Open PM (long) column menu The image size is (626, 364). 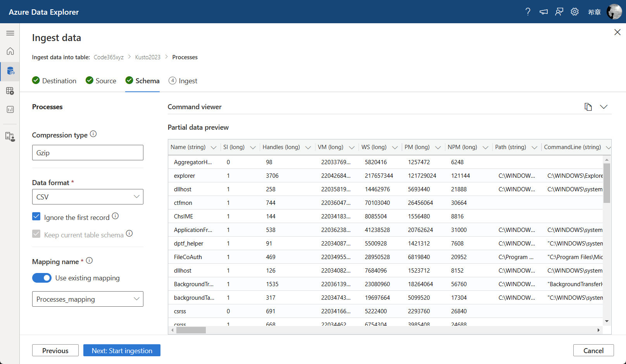click(438, 148)
